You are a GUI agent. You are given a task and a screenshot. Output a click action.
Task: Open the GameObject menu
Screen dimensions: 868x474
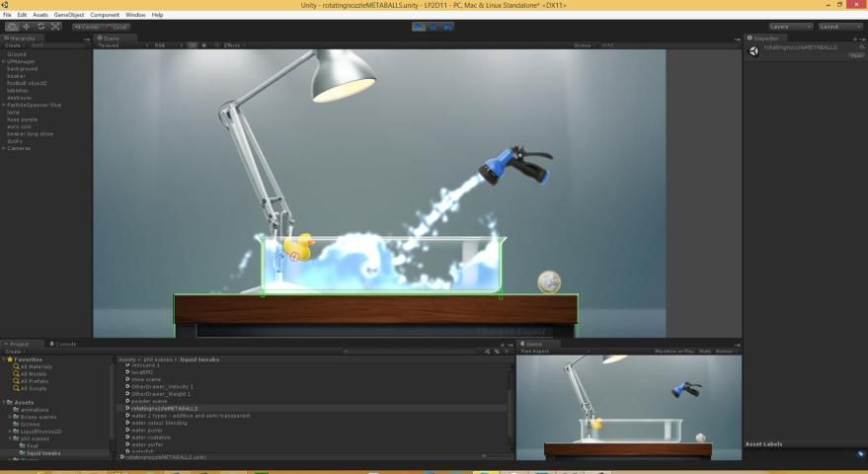69,15
